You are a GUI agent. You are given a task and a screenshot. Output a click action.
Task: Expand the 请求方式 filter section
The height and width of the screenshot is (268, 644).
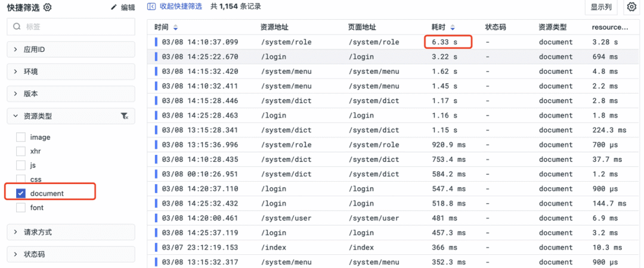point(71,232)
